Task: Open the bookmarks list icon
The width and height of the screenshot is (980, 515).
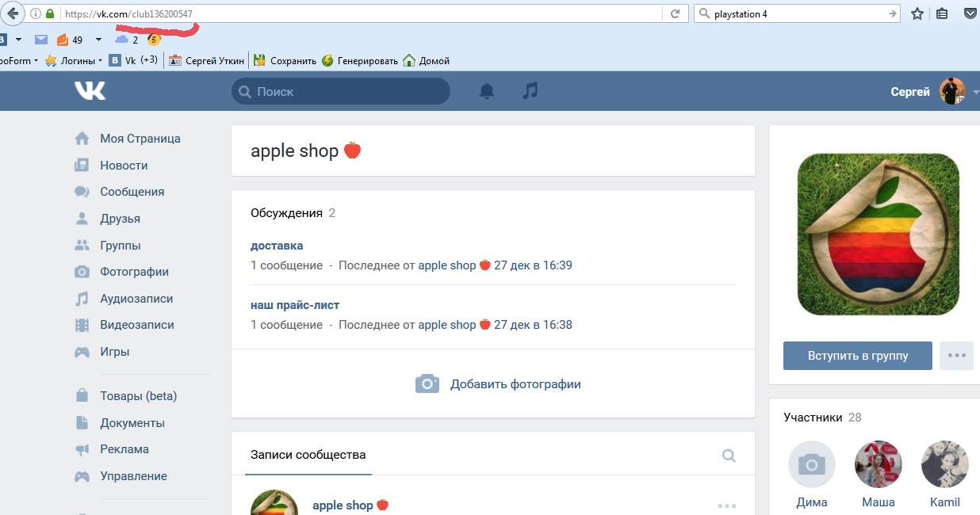Action: (942, 13)
